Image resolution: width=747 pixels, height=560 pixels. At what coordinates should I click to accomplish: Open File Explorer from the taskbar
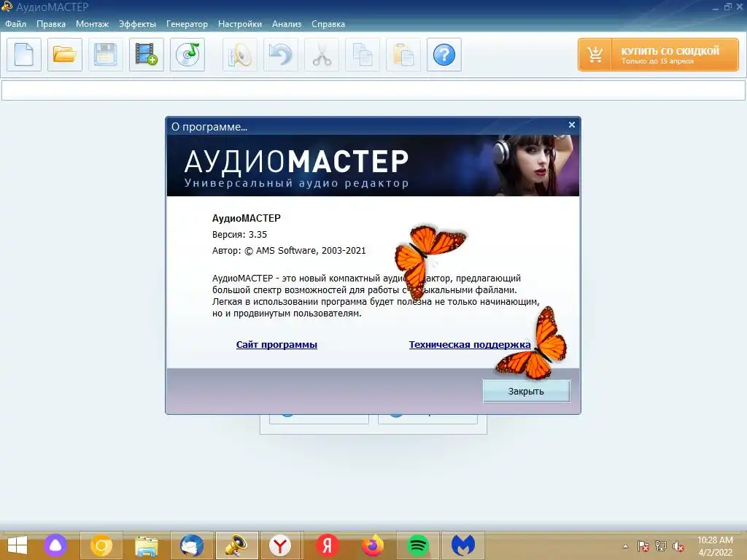(x=146, y=545)
